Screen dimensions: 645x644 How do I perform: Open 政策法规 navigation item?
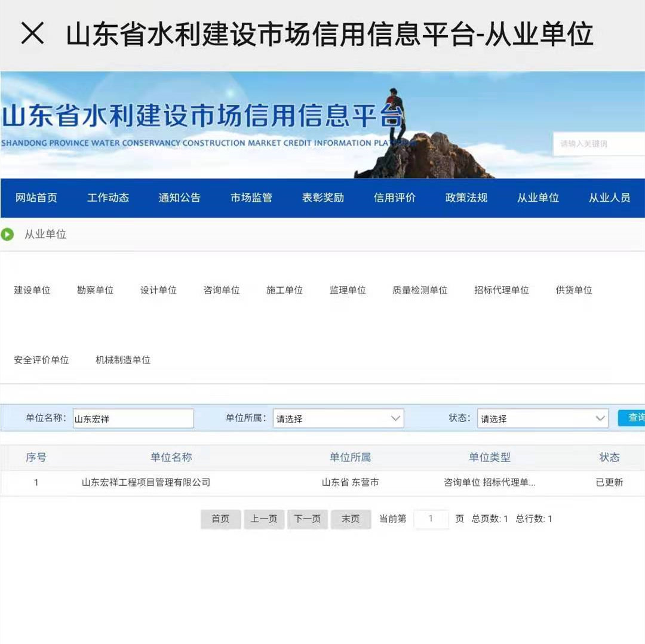pos(466,198)
